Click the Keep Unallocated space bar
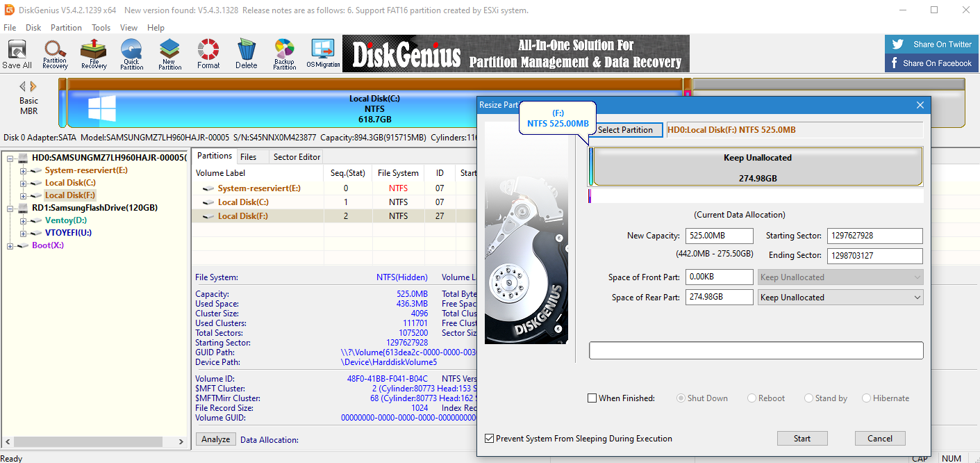980x463 pixels. tap(758, 167)
